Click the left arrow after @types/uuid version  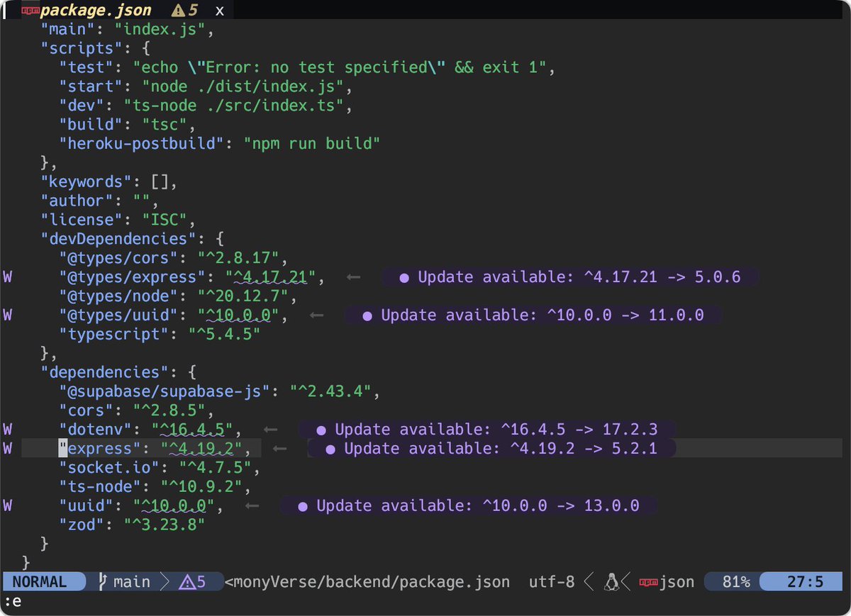click(316, 315)
